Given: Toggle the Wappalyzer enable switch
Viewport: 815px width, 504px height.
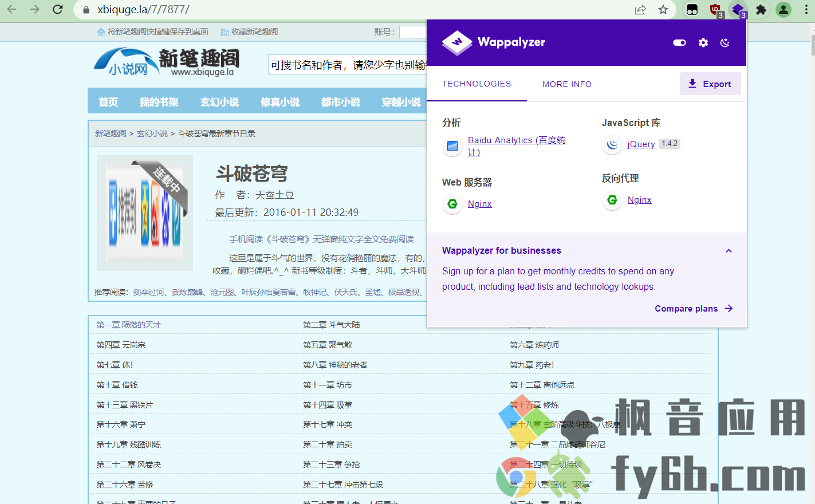Looking at the screenshot, I should (679, 42).
